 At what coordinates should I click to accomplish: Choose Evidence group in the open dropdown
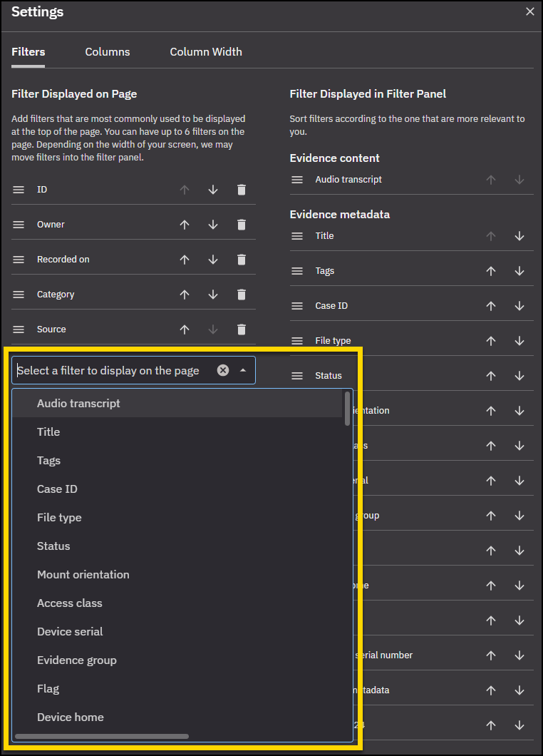76,660
